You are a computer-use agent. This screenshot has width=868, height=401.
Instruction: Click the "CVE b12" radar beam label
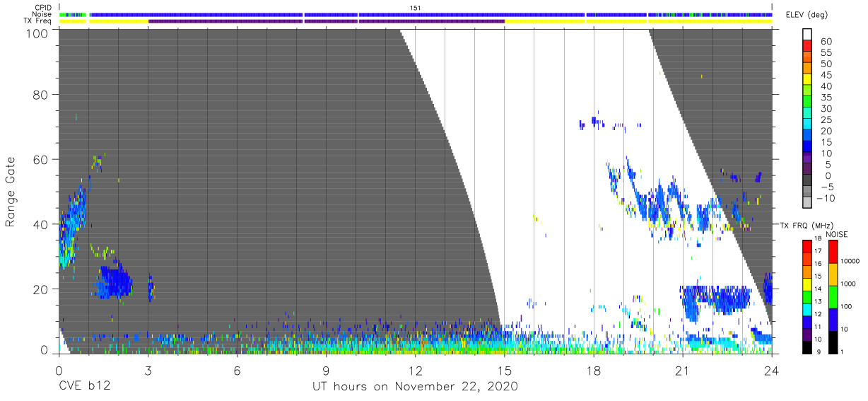pos(84,387)
